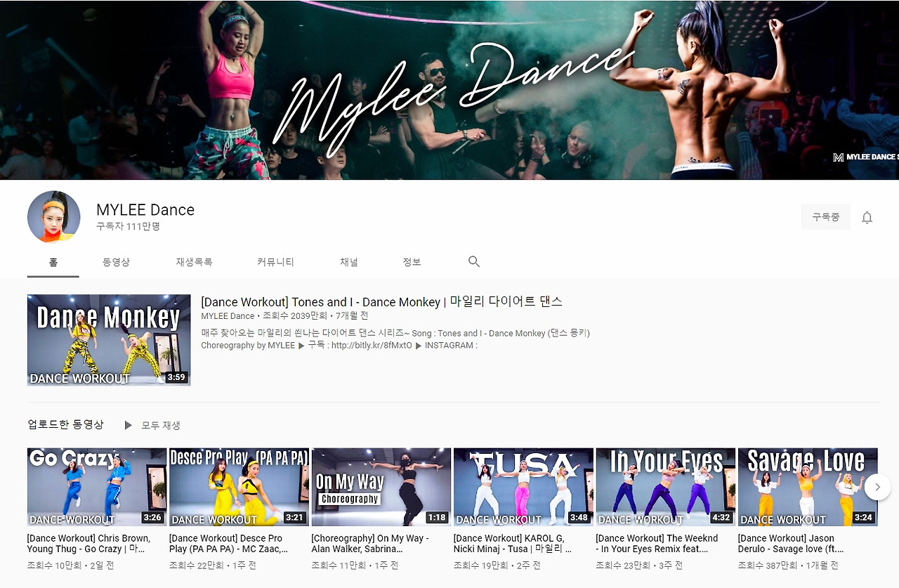The width and height of the screenshot is (899, 588).
Task: Open the Desce Pro Play video title
Action: coord(228,544)
